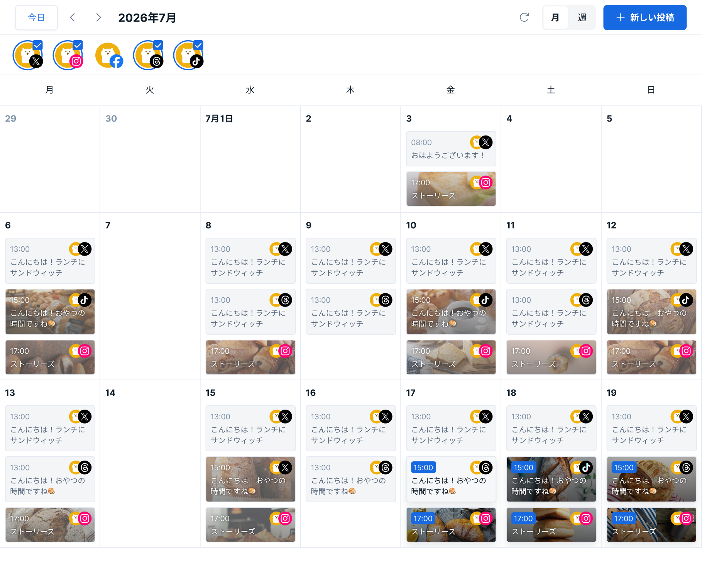Open the 13:00 X post on July 19

click(x=652, y=428)
